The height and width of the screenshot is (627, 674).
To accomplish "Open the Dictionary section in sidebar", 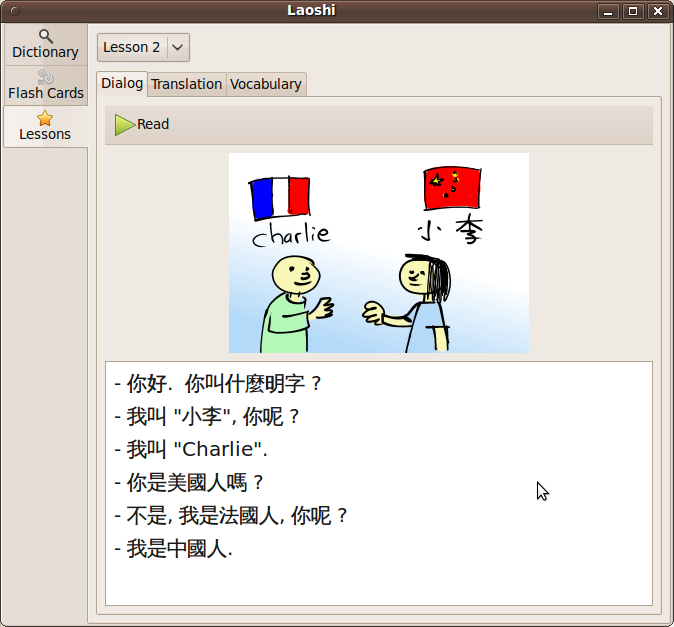I will (46, 45).
